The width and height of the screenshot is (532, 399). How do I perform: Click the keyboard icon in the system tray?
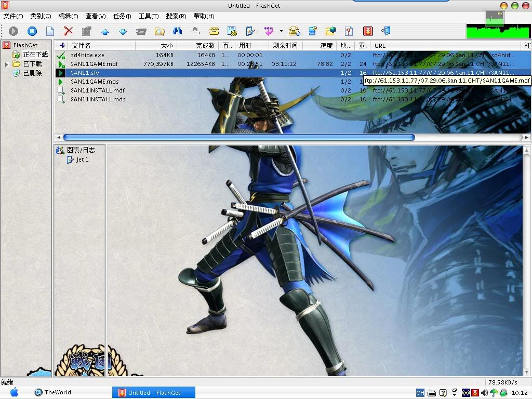click(x=432, y=393)
